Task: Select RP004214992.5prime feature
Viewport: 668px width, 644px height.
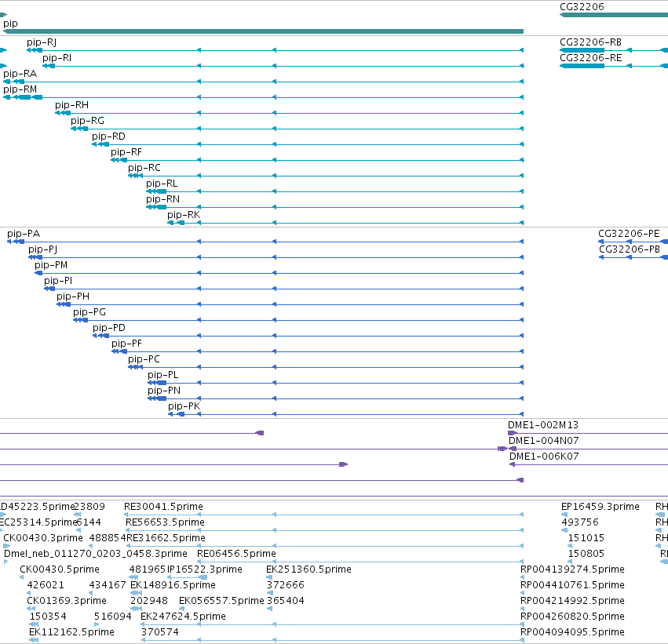Action: point(572,601)
